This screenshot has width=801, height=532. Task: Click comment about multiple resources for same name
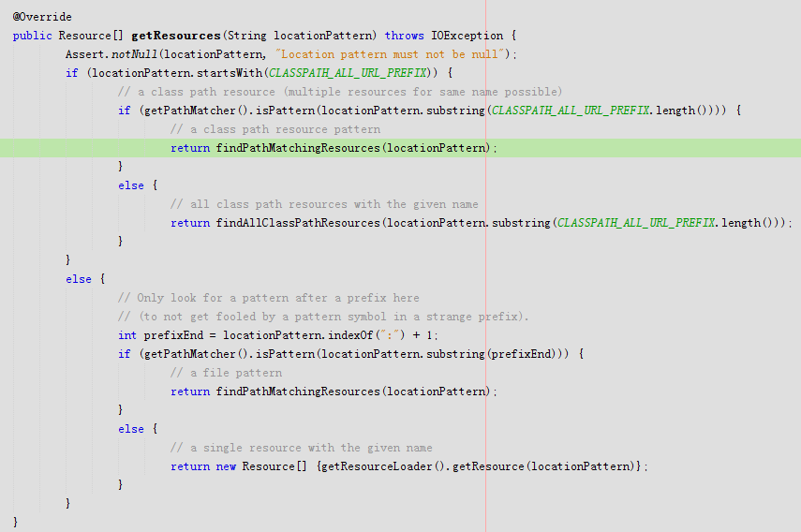[x=340, y=92]
